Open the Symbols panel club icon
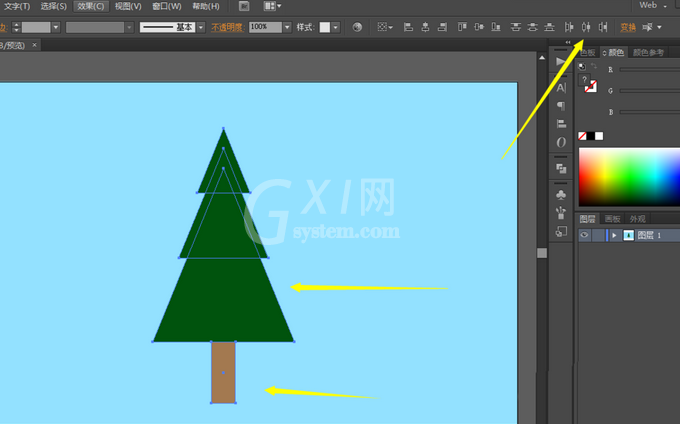680x424 pixels. click(x=561, y=195)
